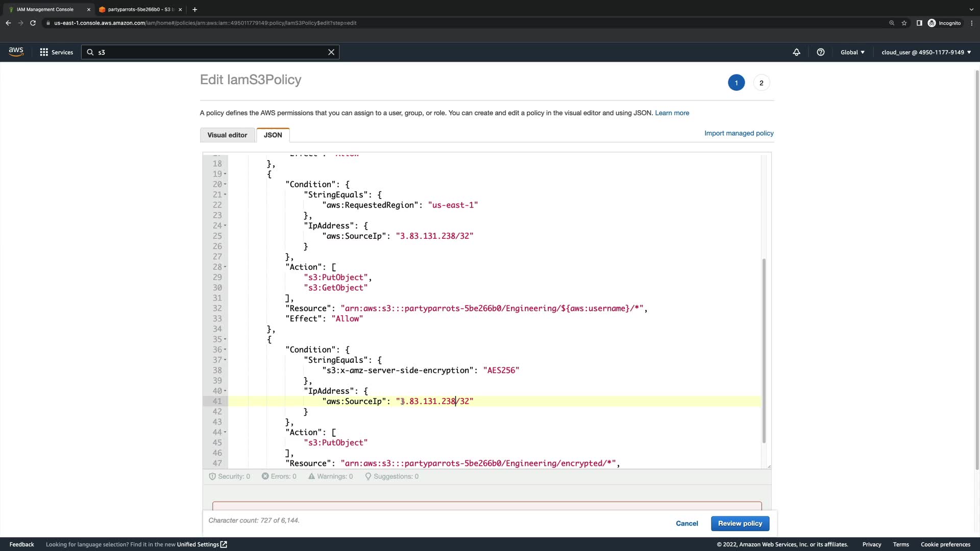980x551 pixels.
Task: Open the help question mark icon
Action: coord(820,52)
